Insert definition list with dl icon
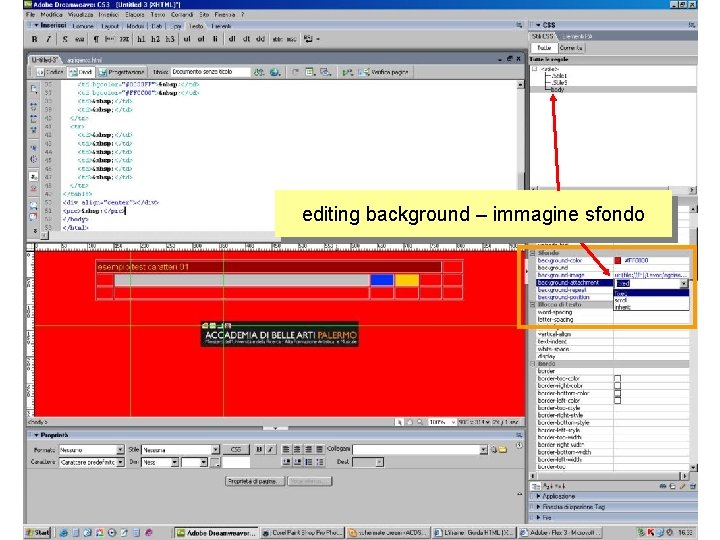 232,39
